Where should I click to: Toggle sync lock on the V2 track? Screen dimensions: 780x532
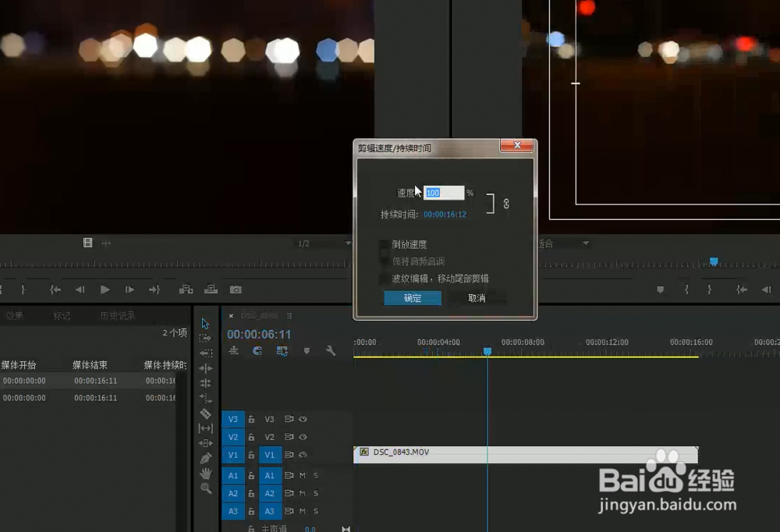(289, 437)
